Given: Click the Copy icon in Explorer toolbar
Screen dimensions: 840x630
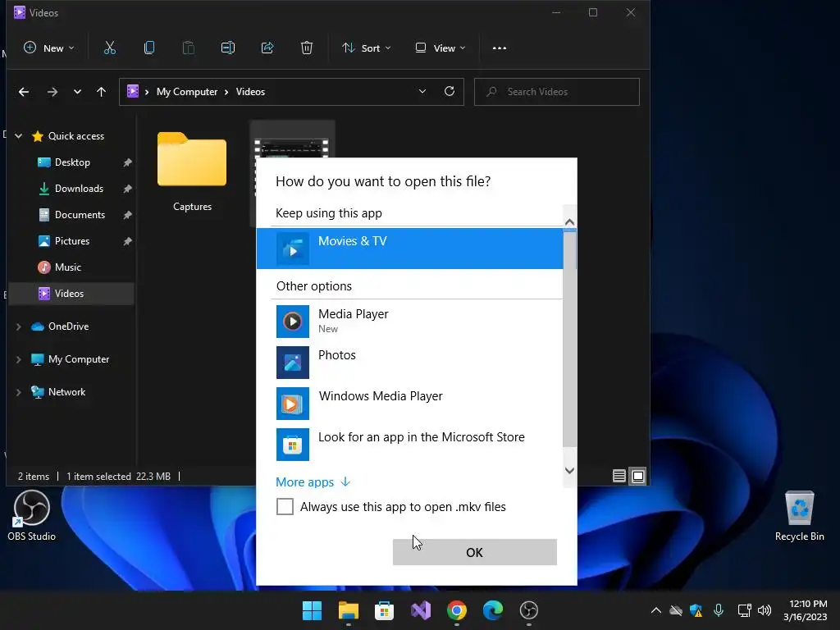Looking at the screenshot, I should click(149, 48).
